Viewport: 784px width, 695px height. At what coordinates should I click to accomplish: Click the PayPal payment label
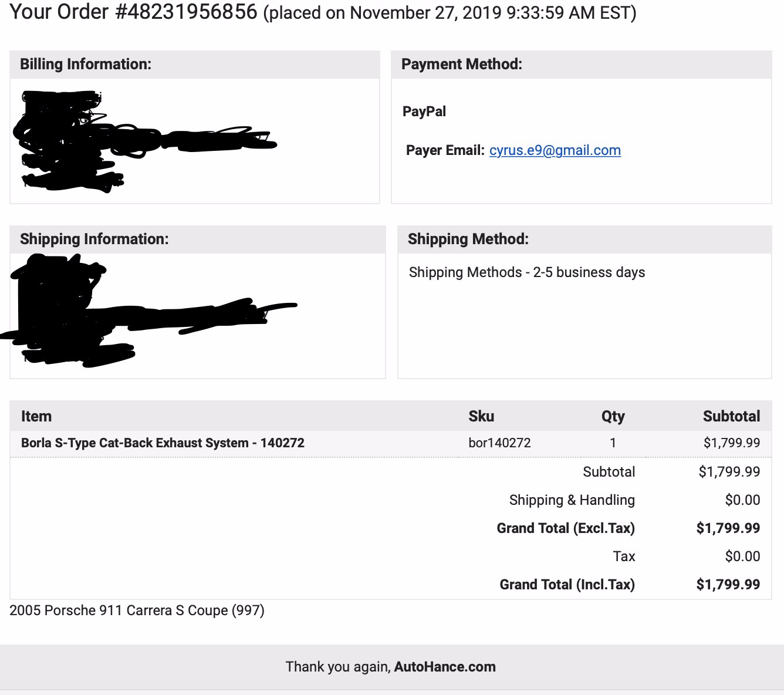click(x=424, y=112)
